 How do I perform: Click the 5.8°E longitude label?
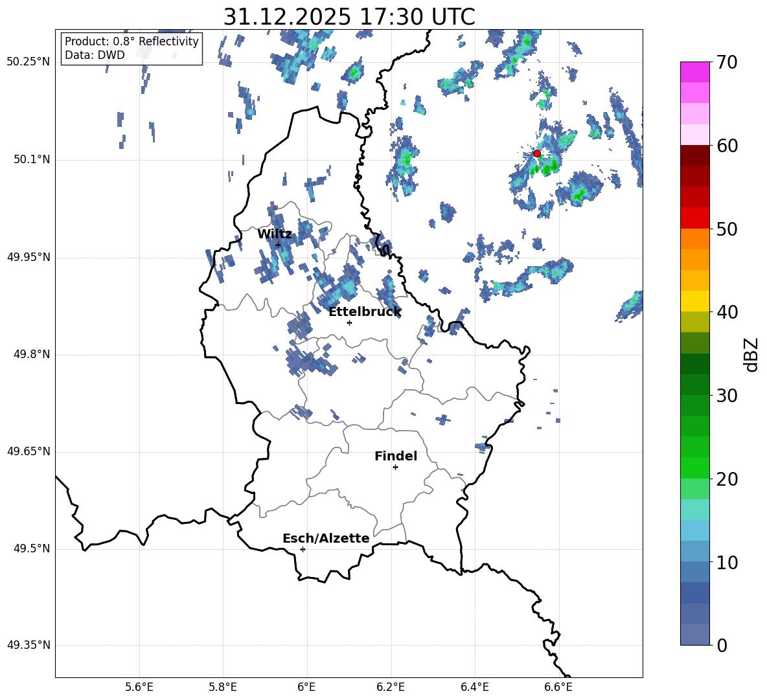(223, 687)
